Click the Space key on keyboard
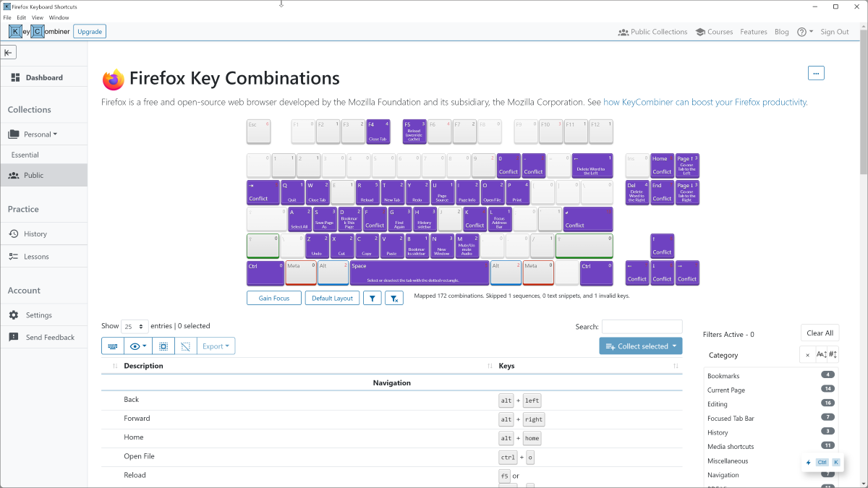The width and height of the screenshot is (868, 488). [420, 273]
